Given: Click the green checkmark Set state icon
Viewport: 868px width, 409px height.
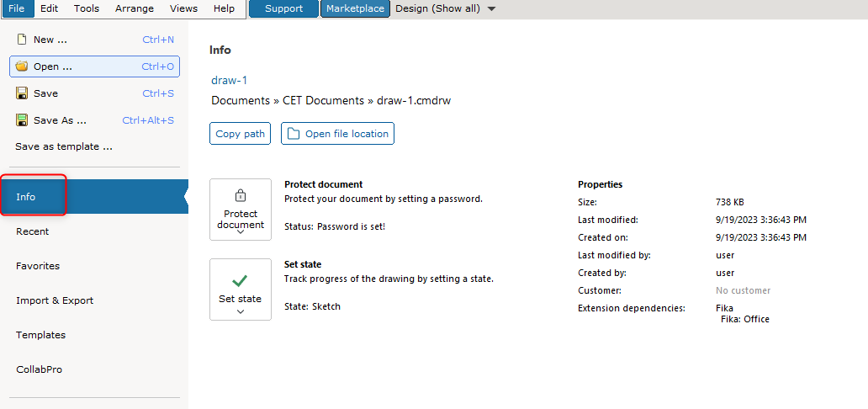Looking at the screenshot, I should (240, 281).
